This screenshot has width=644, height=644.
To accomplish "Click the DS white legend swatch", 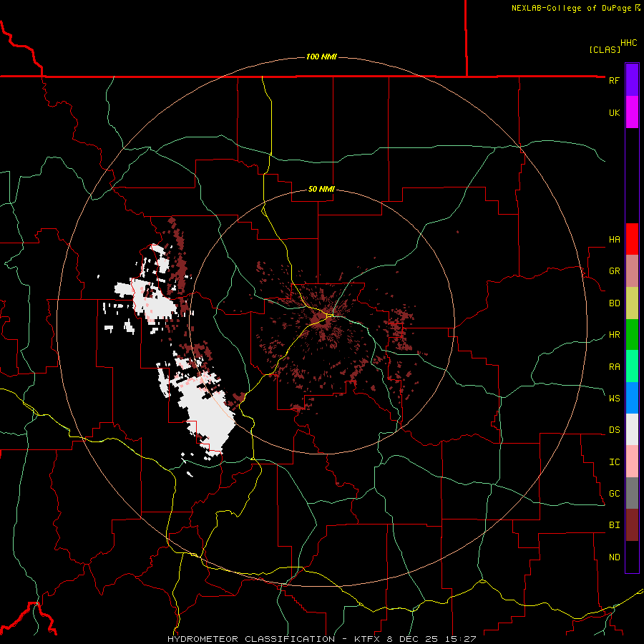I will pos(632,429).
